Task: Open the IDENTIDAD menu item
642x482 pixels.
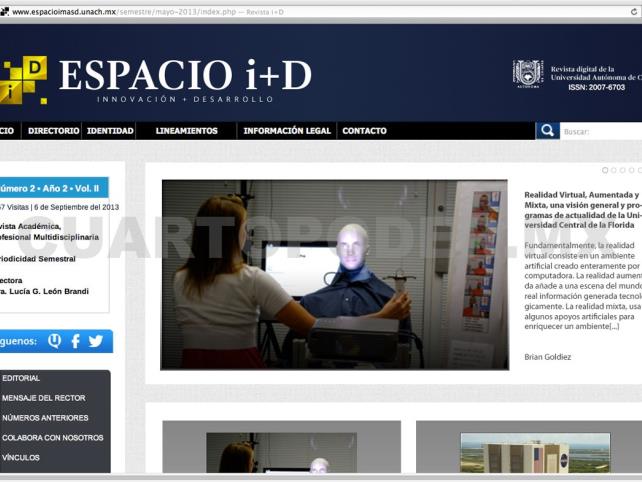Action: (110, 131)
